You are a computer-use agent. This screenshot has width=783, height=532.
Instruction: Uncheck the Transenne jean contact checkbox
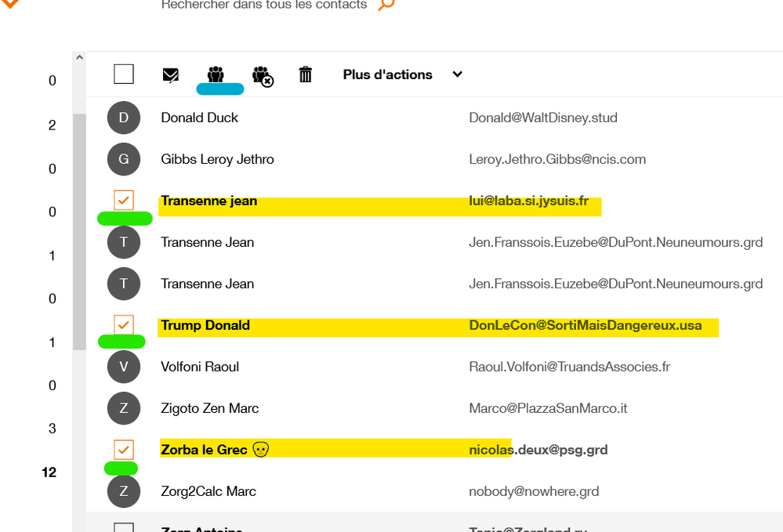pos(123,201)
